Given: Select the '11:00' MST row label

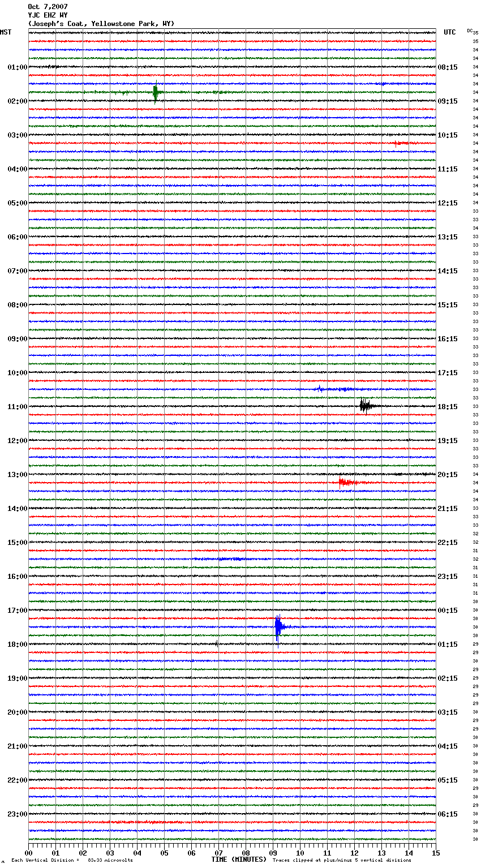Looking at the screenshot, I should tap(18, 407).
